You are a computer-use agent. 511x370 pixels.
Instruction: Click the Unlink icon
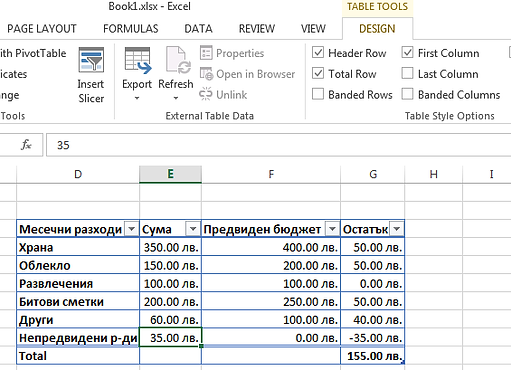[x=206, y=95]
